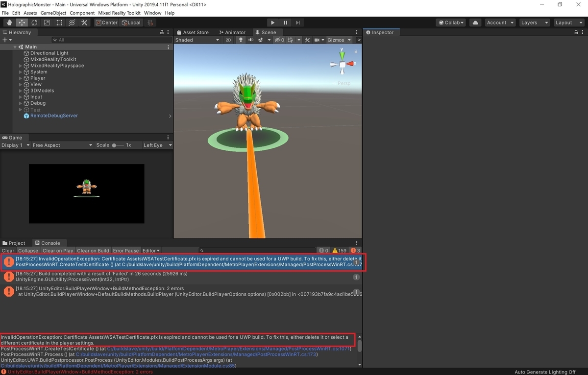588x375 pixels.
Task: Start Play mode with the Play button
Action: point(273,23)
